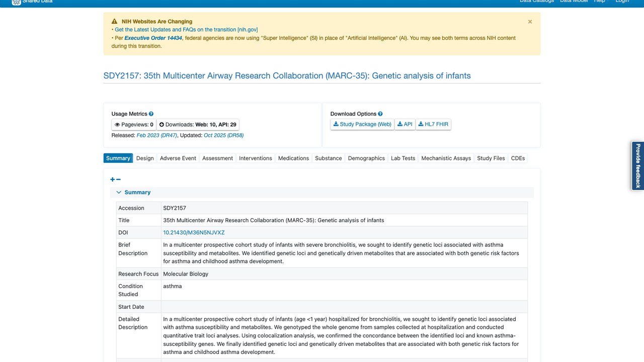
Task: Follow the Executive Order 14434 link
Action: pyautogui.click(x=153, y=38)
